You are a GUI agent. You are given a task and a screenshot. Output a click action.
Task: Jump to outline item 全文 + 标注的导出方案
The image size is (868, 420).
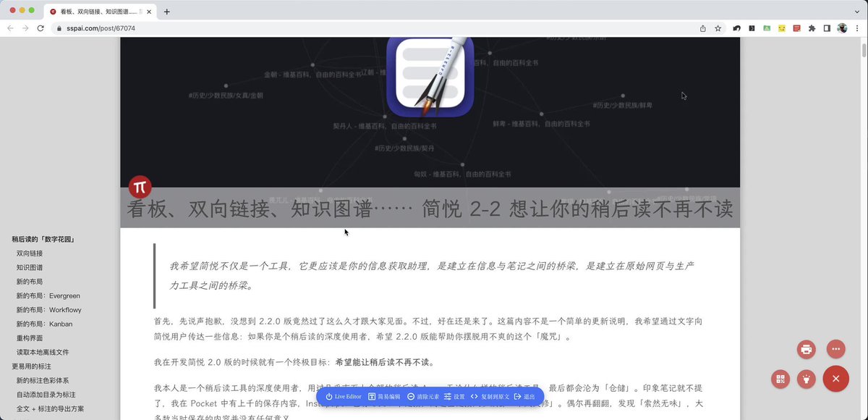50,408
